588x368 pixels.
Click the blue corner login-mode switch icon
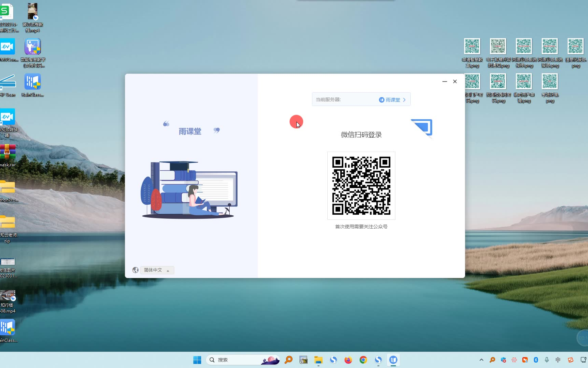click(x=422, y=127)
